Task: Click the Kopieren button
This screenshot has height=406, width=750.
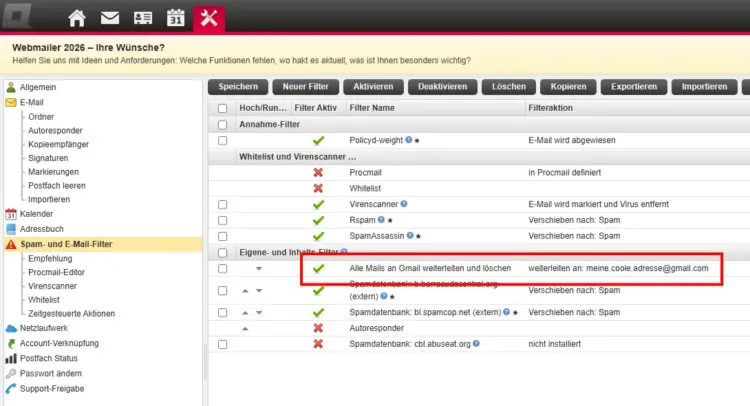Action: click(568, 87)
